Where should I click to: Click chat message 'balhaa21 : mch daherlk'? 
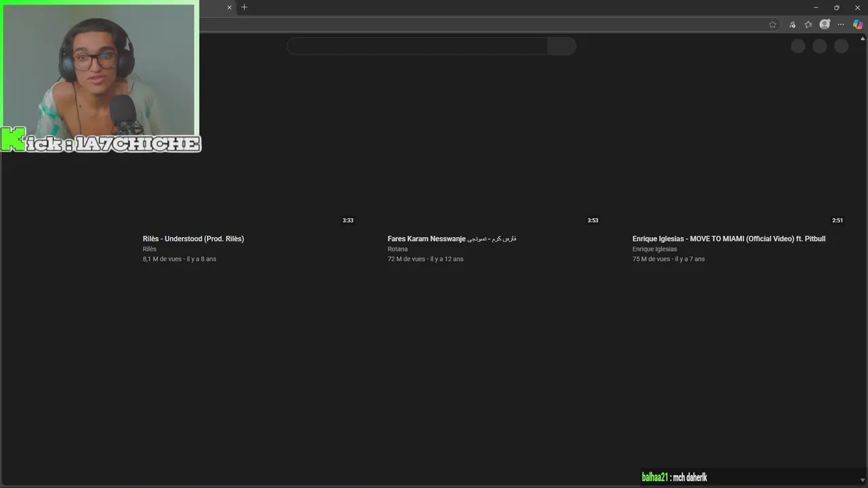(674, 477)
